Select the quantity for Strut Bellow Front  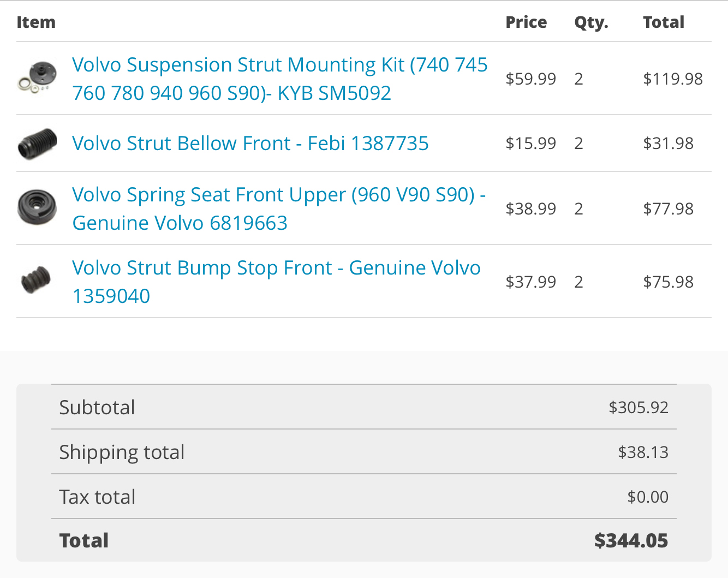(579, 143)
